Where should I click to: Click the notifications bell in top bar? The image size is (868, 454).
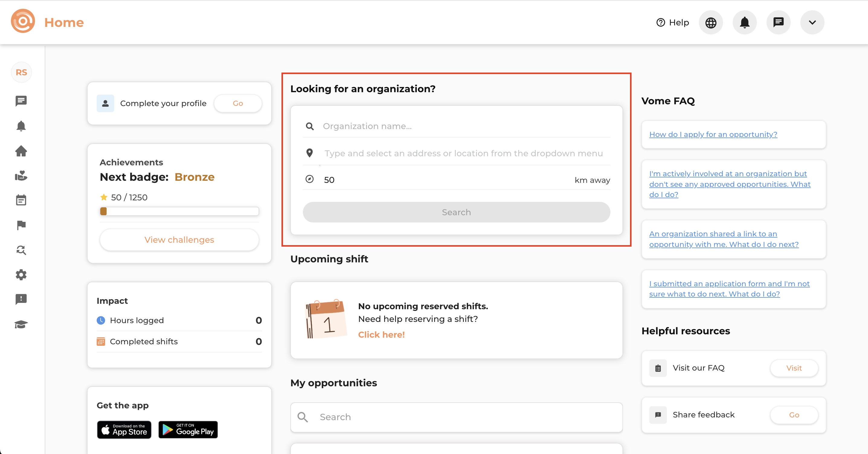tap(744, 23)
